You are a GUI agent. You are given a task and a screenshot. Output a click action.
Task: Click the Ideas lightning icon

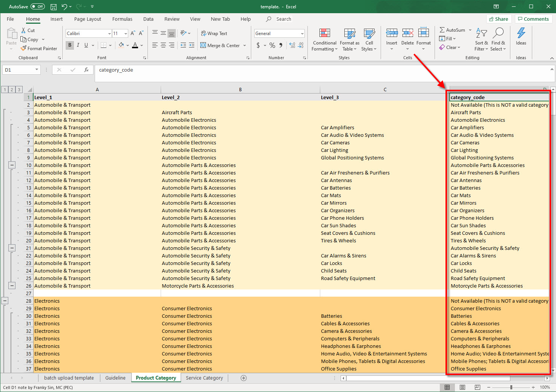pyautogui.click(x=521, y=33)
